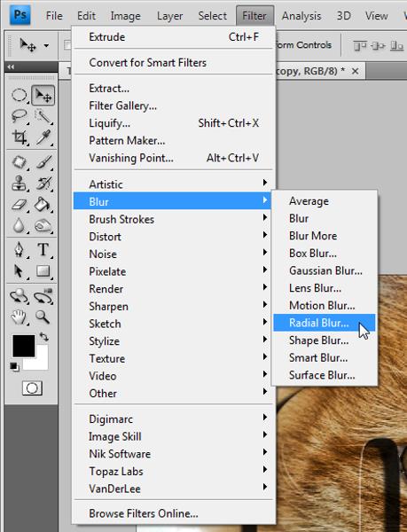
Task: Open the File menu
Action: pos(54,16)
